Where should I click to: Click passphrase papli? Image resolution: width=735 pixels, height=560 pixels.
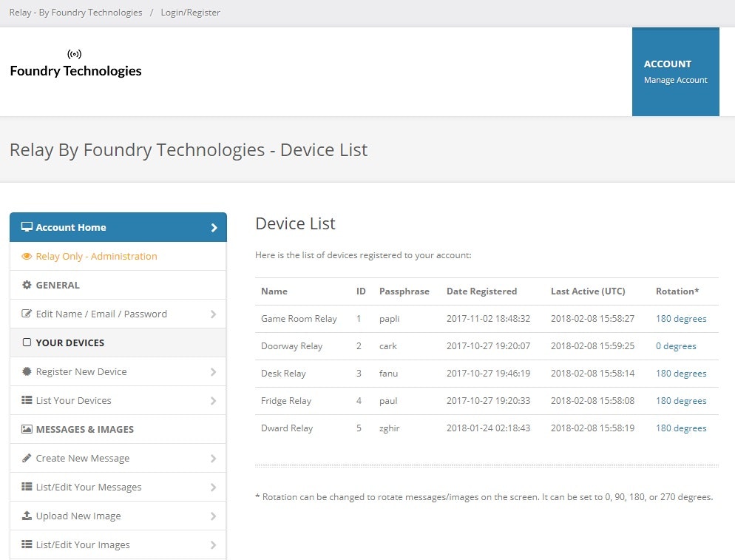pos(389,319)
